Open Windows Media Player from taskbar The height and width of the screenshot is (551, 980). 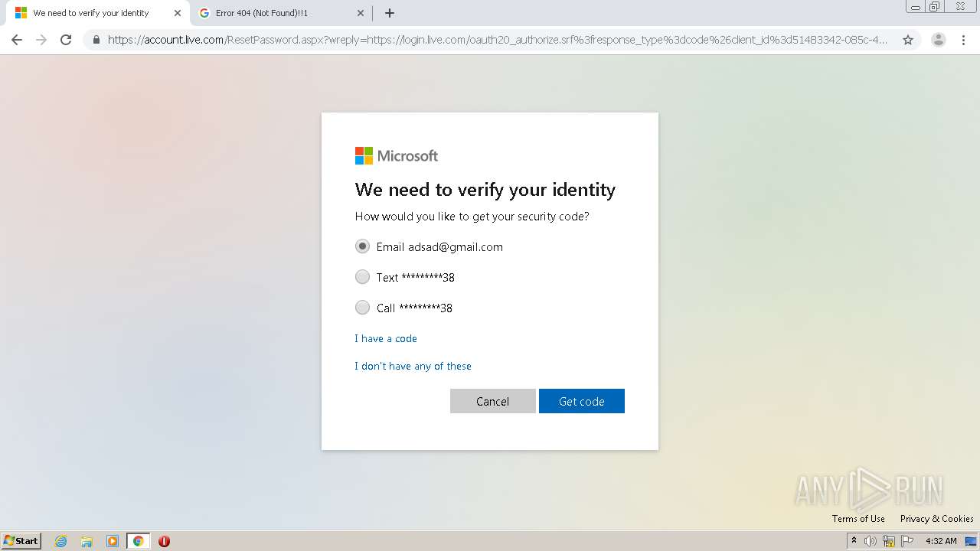tap(113, 541)
